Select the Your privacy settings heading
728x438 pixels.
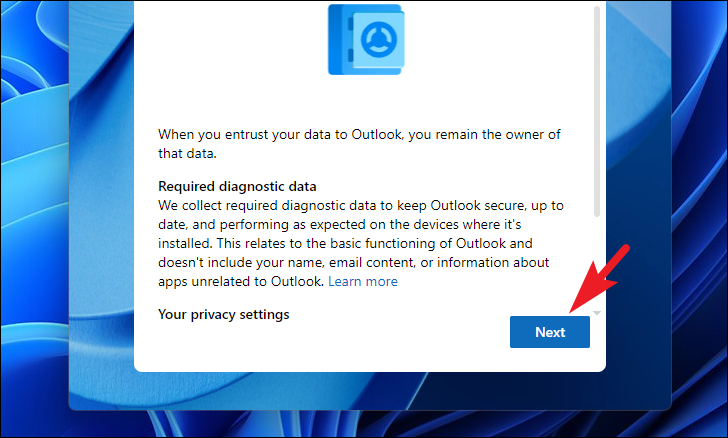coord(223,314)
